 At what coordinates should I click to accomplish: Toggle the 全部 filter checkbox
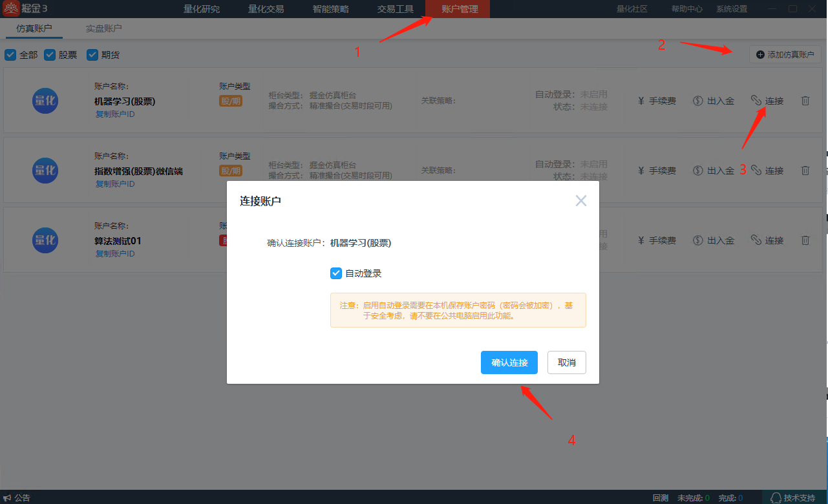click(x=10, y=55)
